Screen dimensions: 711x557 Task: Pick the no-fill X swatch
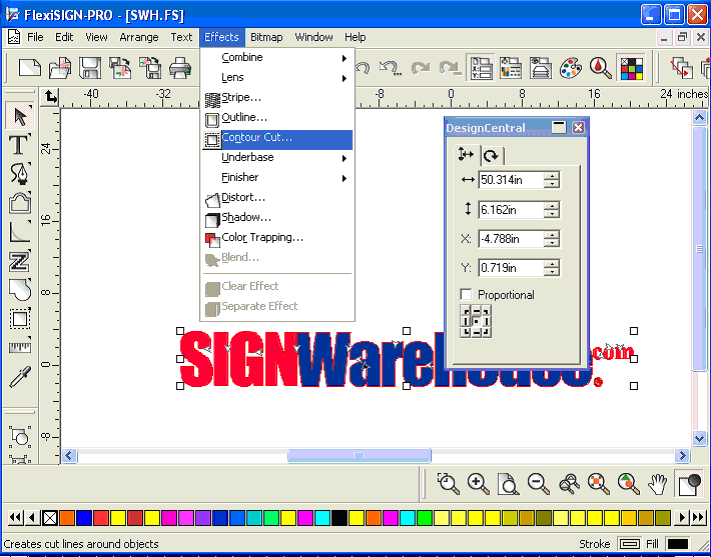pos(50,518)
